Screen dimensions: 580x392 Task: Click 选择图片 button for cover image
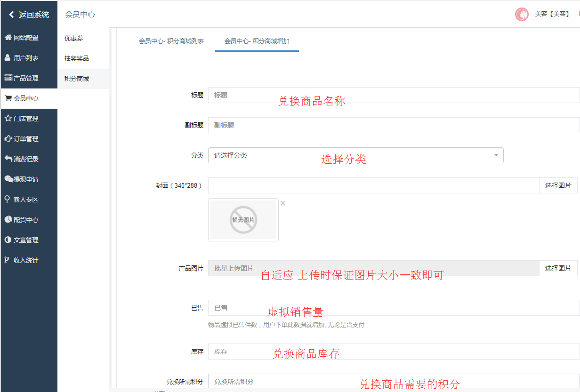[x=558, y=185]
